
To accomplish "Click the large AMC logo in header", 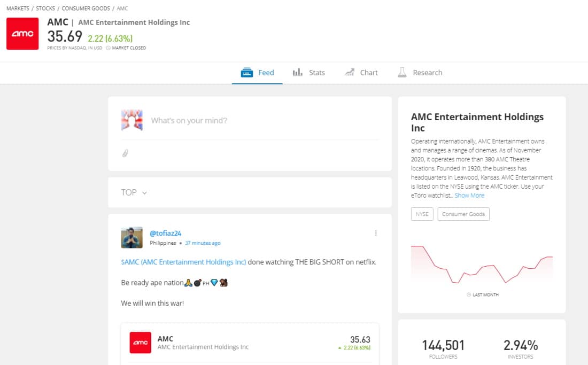I will point(22,34).
